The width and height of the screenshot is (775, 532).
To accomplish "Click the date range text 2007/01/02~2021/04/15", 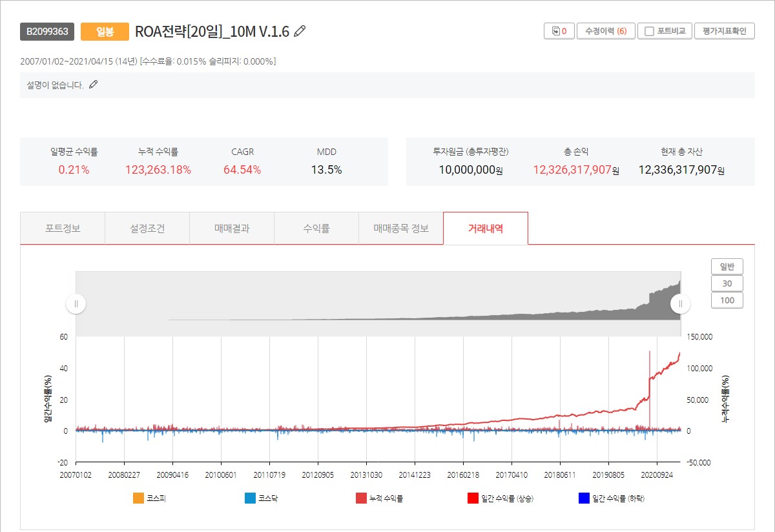I will 67,61.
